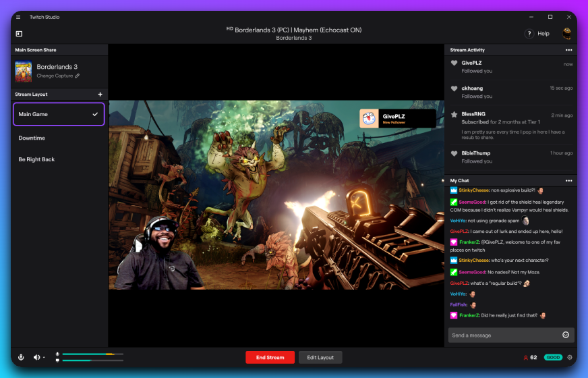
Task: Click ckhoang name in Stream Activity
Action: [472, 88]
